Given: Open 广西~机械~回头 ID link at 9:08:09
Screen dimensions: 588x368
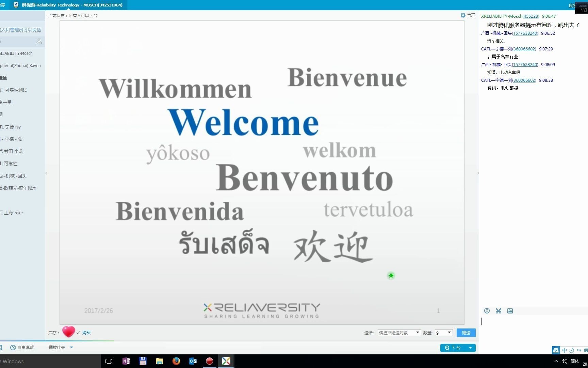Looking at the screenshot, I should pos(525,64).
